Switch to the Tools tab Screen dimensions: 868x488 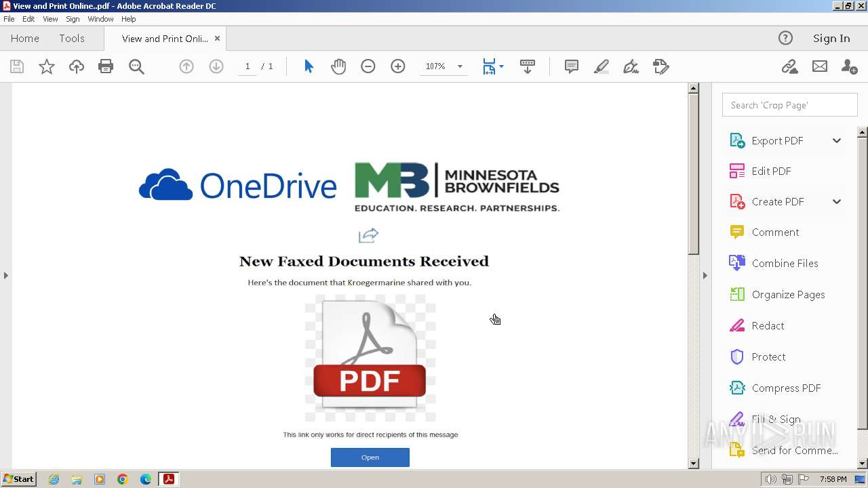(x=72, y=39)
